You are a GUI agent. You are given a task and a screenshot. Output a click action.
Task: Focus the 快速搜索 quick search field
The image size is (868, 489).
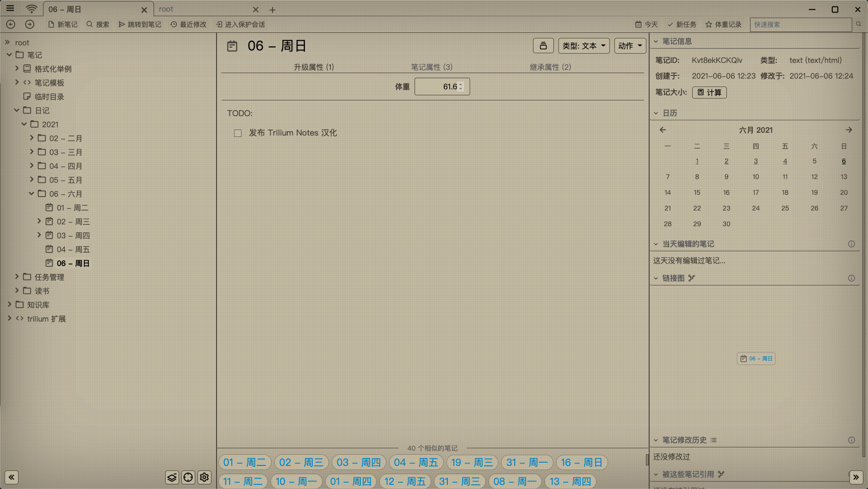800,24
